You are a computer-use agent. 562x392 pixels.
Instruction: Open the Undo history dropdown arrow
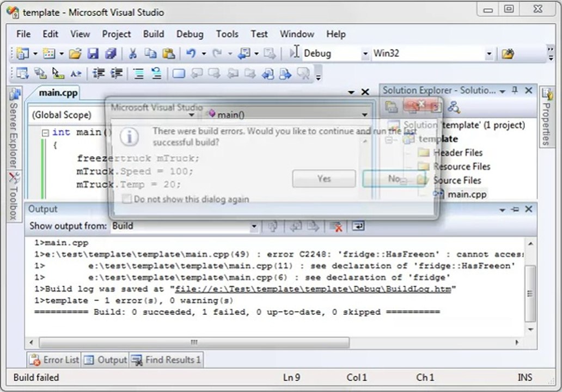(204, 54)
